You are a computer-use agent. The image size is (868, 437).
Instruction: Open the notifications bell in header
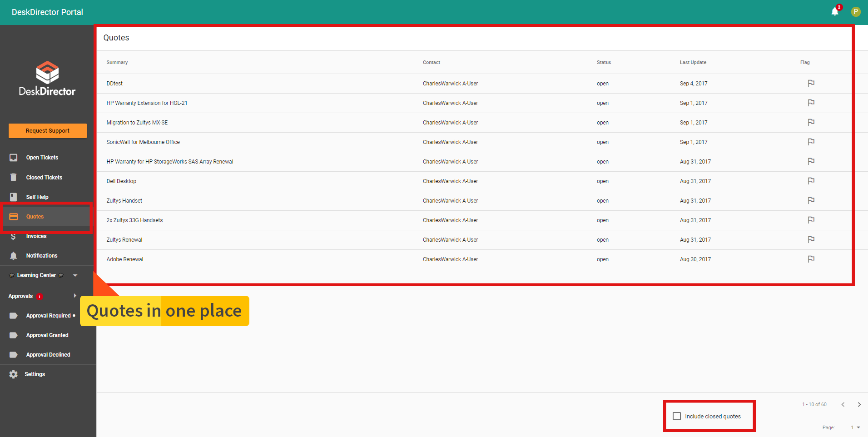point(835,12)
